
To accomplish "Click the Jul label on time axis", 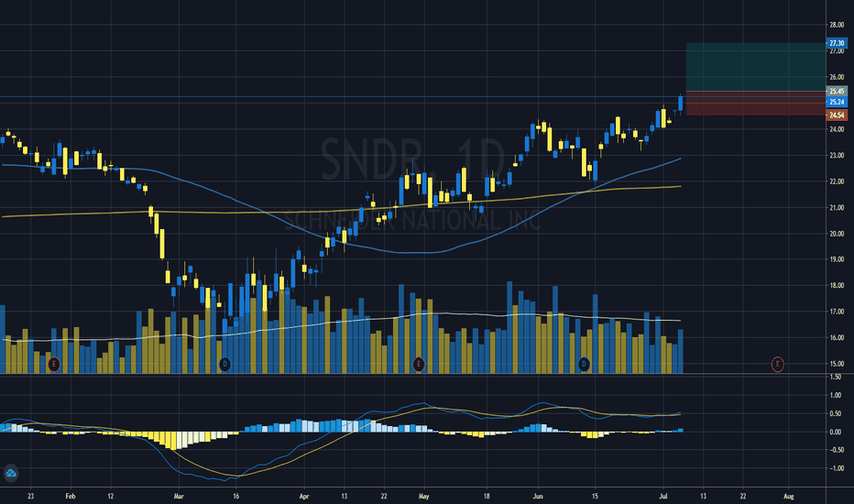I will [x=663, y=497].
